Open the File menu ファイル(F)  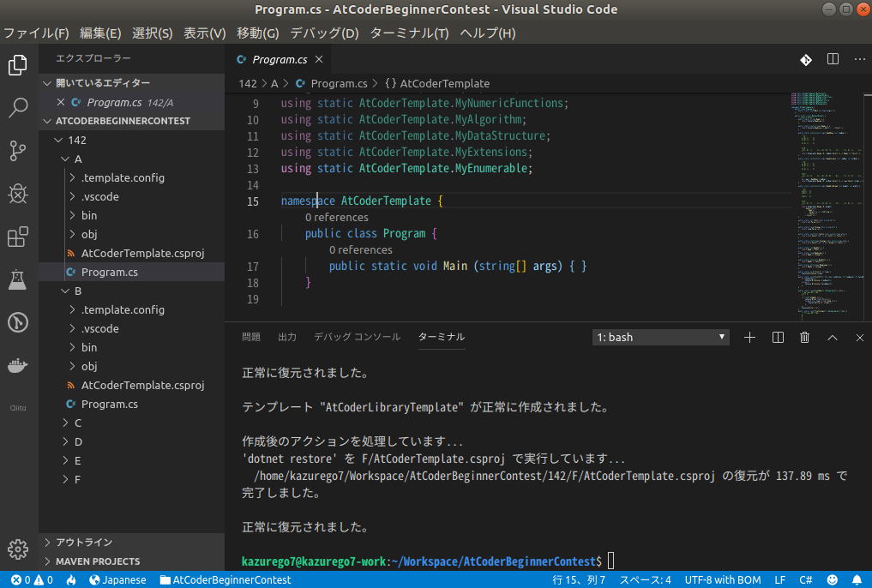[36, 33]
